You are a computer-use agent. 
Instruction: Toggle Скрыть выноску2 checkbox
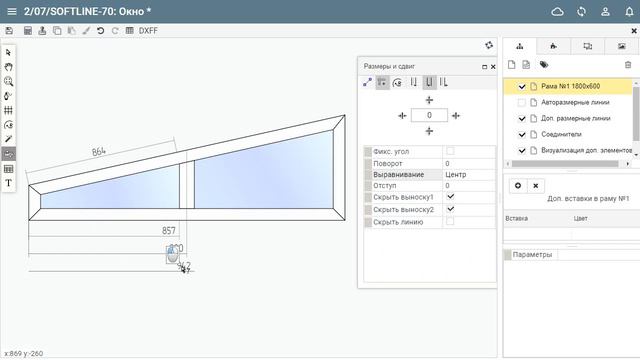pos(450,209)
